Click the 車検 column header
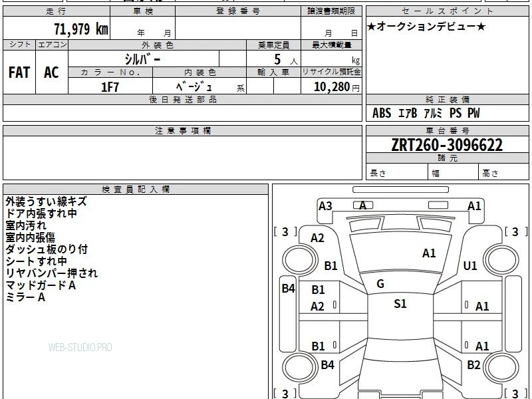Viewport: 532px width, 399px height. tap(143, 11)
